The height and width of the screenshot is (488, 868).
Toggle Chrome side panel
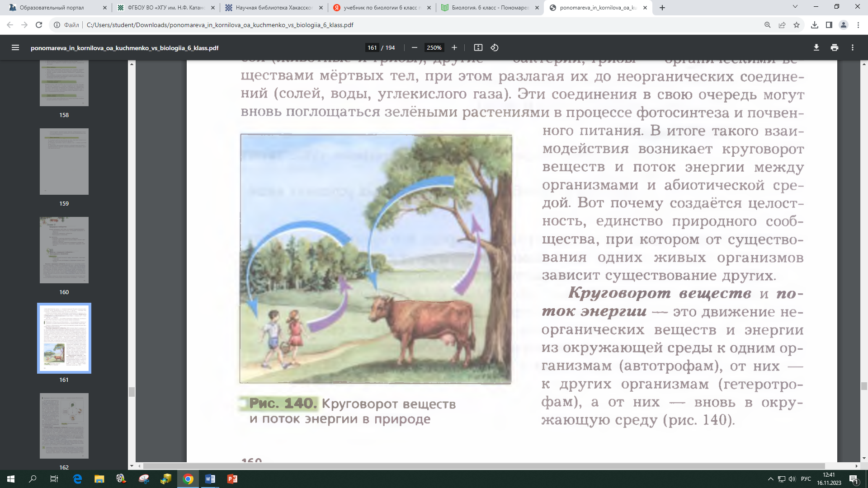pos(829,25)
